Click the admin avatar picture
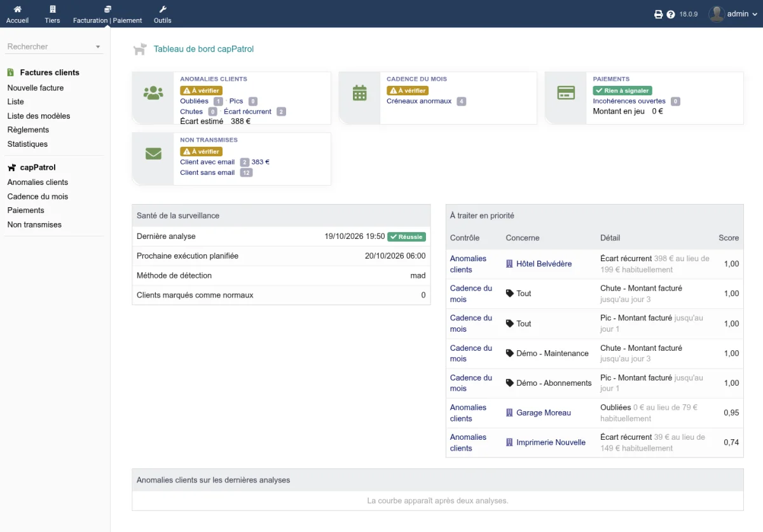The image size is (763, 532). pyautogui.click(x=717, y=14)
